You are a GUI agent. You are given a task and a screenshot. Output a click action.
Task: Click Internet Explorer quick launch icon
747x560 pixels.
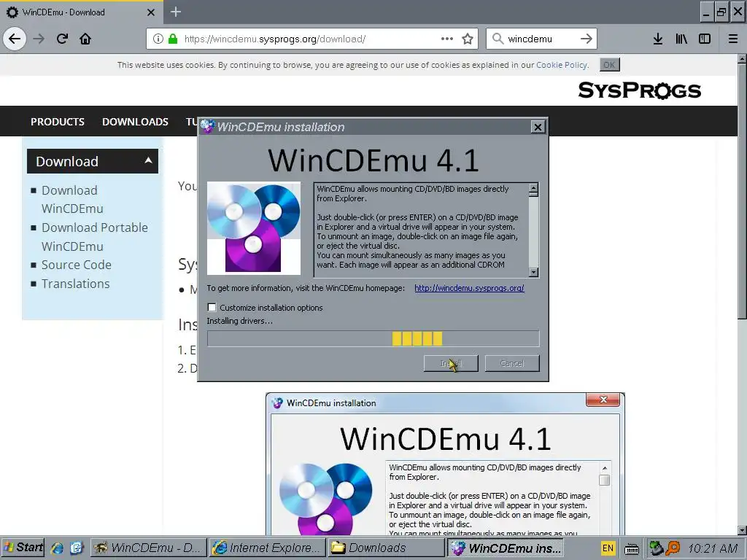58,548
